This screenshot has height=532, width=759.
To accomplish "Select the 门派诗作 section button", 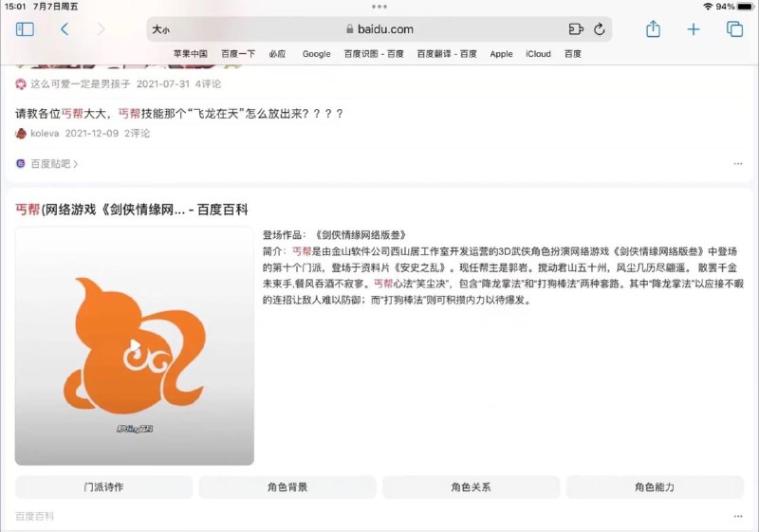I will click(x=103, y=487).
